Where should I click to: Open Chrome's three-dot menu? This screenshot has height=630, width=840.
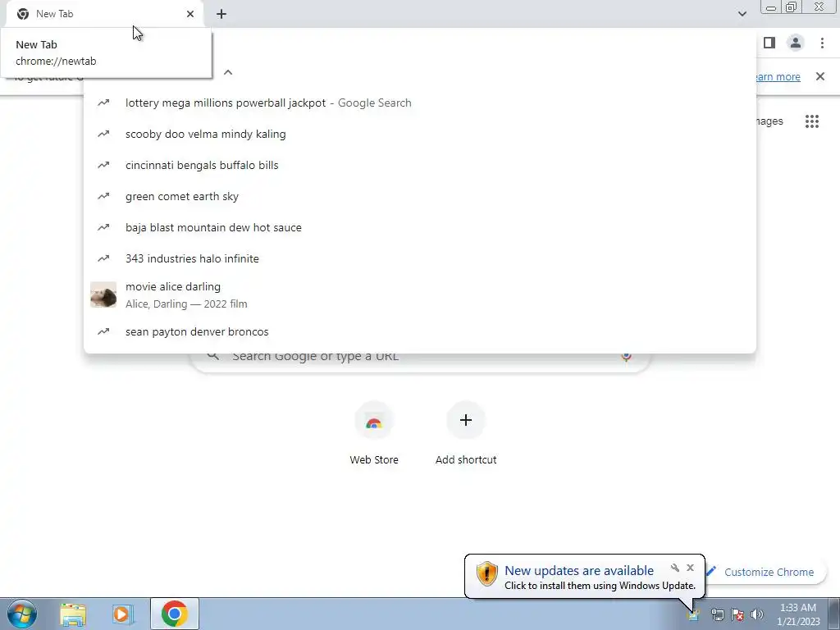822,43
